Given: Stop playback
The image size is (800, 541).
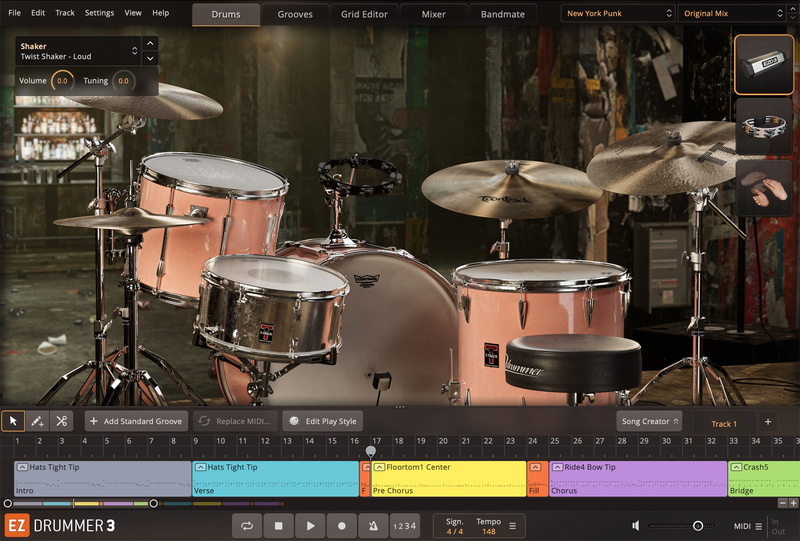Looking at the screenshot, I should tap(279, 526).
